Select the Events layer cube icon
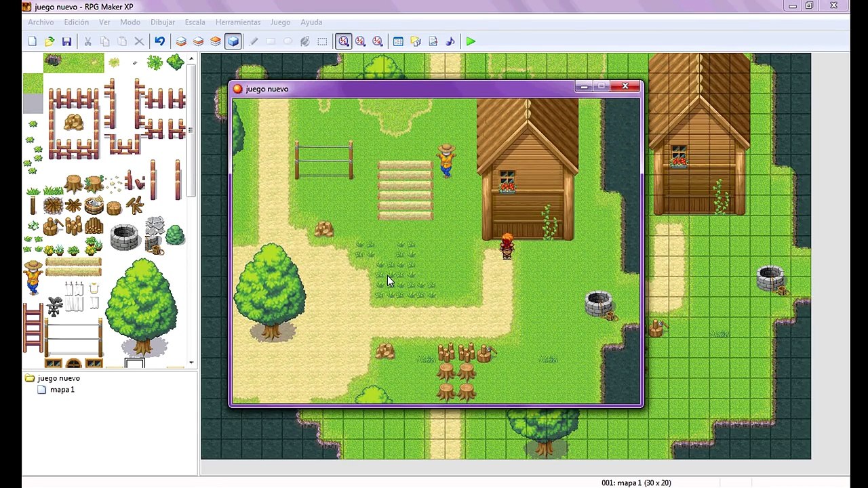Image resolution: width=868 pixels, height=488 pixels. [x=233, y=41]
